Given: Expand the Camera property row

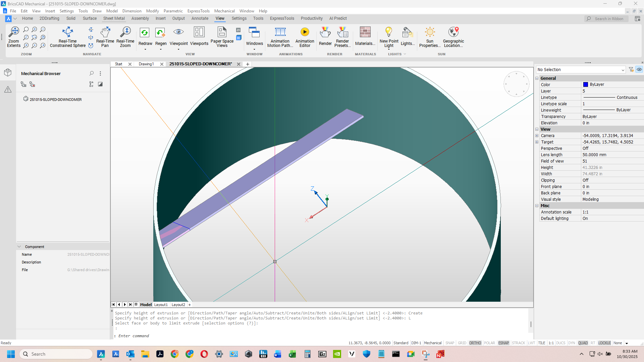Looking at the screenshot, I should pyautogui.click(x=537, y=136).
